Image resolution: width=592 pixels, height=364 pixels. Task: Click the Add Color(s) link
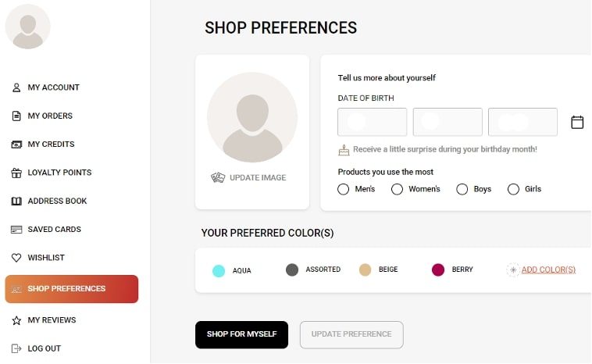[547, 269]
